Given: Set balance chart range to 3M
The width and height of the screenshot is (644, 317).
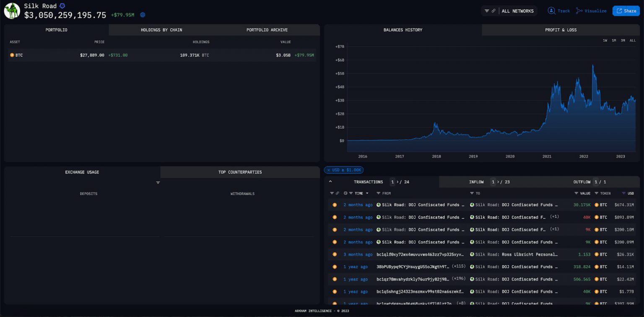Looking at the screenshot, I should click(x=623, y=41).
